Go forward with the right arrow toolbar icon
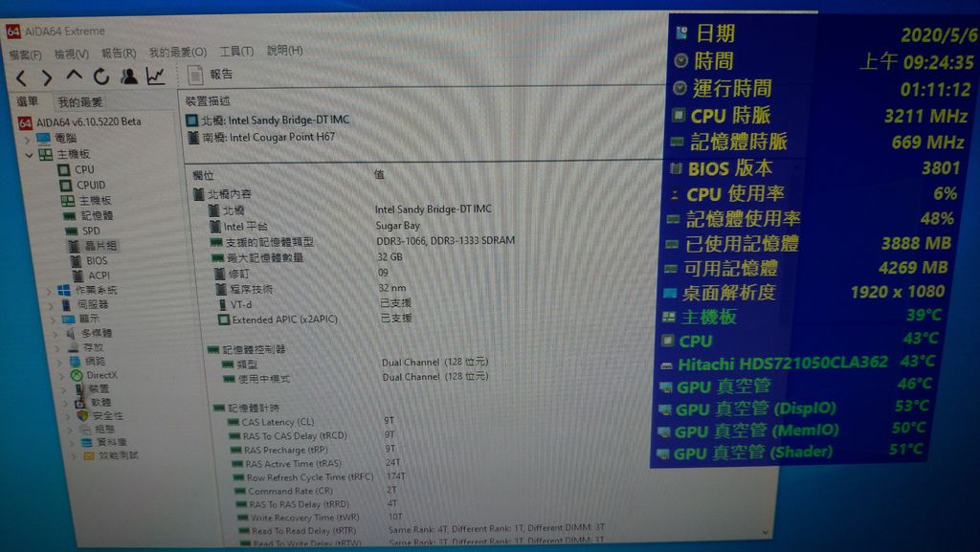This screenshot has width=980, height=552. [47, 77]
